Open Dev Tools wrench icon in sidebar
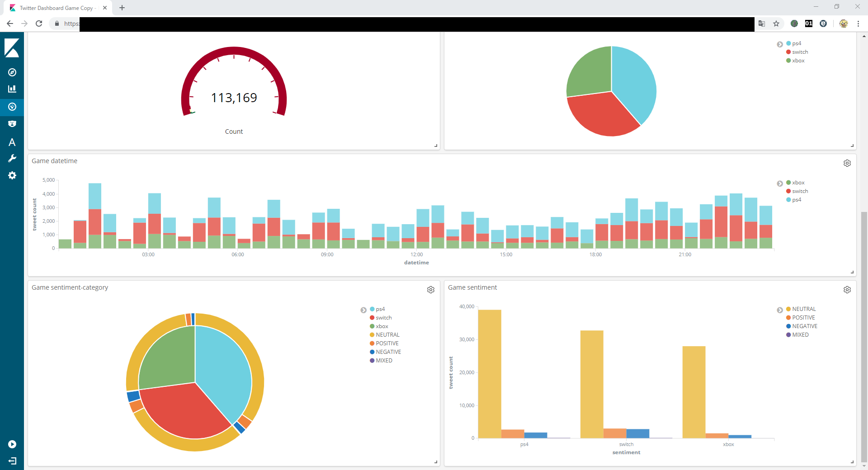Image resolution: width=868 pixels, height=470 pixels. [x=12, y=158]
